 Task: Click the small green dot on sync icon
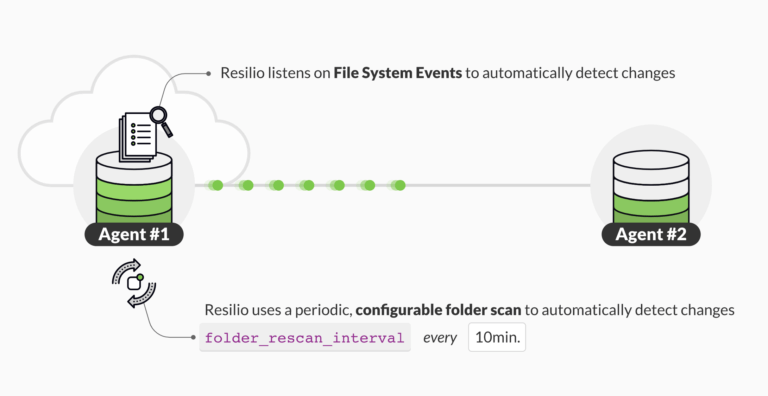pyautogui.click(x=140, y=277)
